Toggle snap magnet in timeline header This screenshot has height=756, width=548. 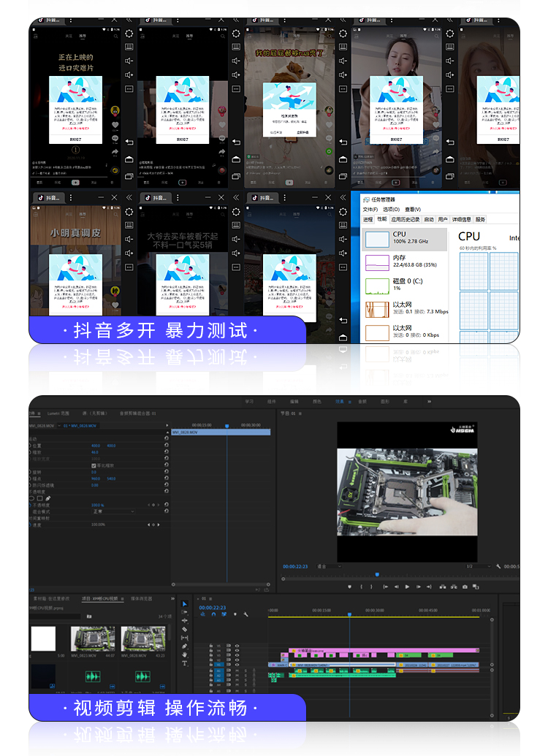click(x=213, y=614)
